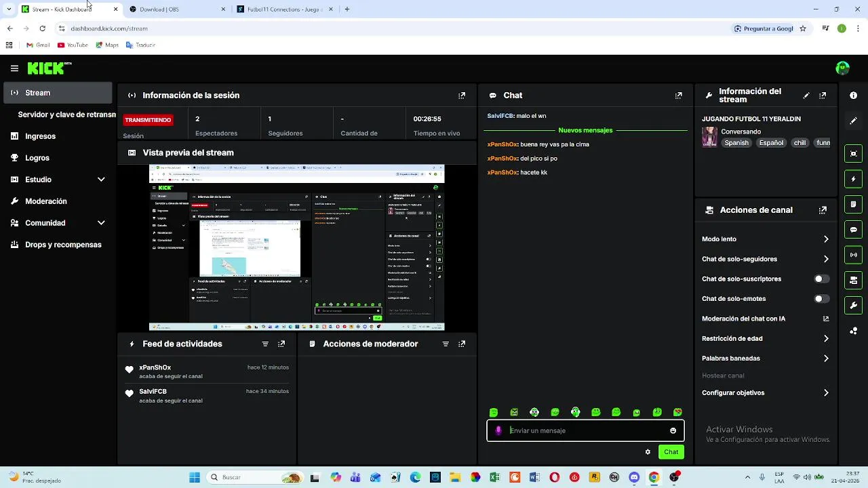The height and width of the screenshot is (488, 868).
Task: Open YouTube bookmark
Action: click(x=73, y=45)
